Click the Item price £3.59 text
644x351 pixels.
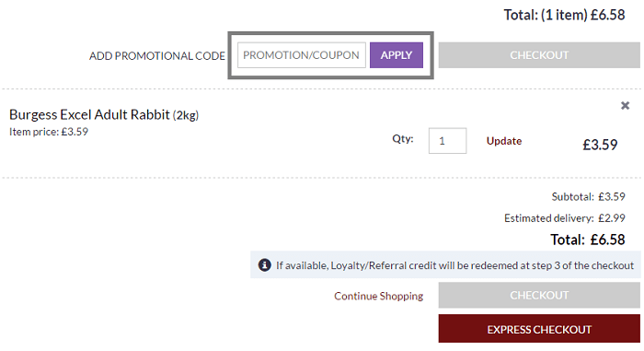(x=49, y=132)
